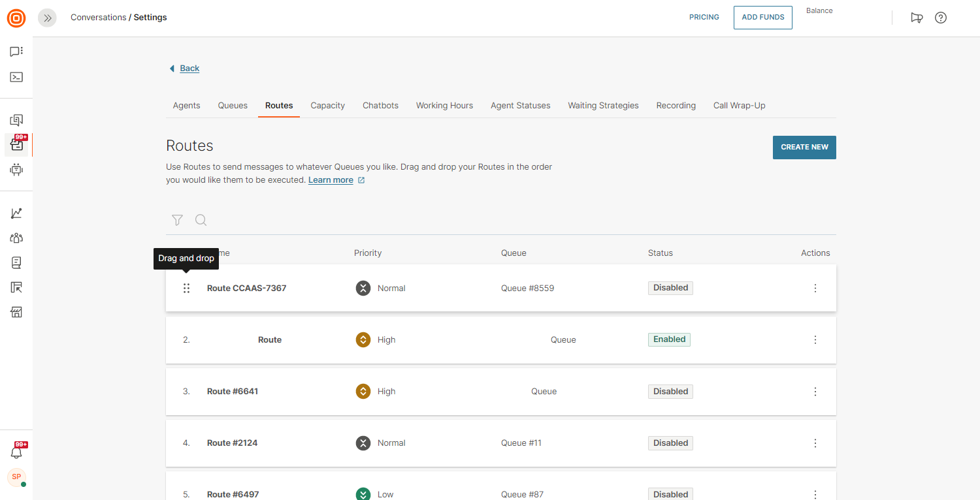This screenshot has height=500, width=980.
Task: Click the SP user avatar
Action: coord(16,477)
